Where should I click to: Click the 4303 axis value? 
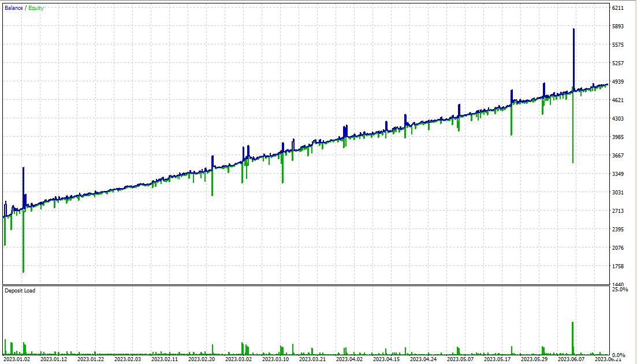[617, 119]
